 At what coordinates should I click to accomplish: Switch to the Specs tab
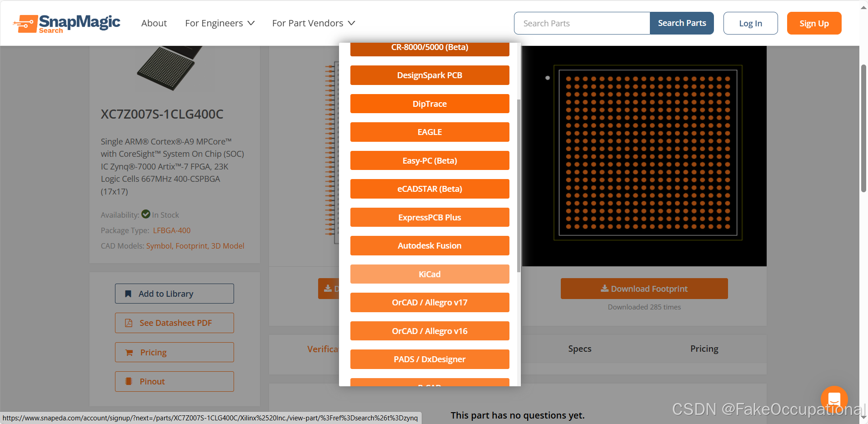click(x=580, y=349)
